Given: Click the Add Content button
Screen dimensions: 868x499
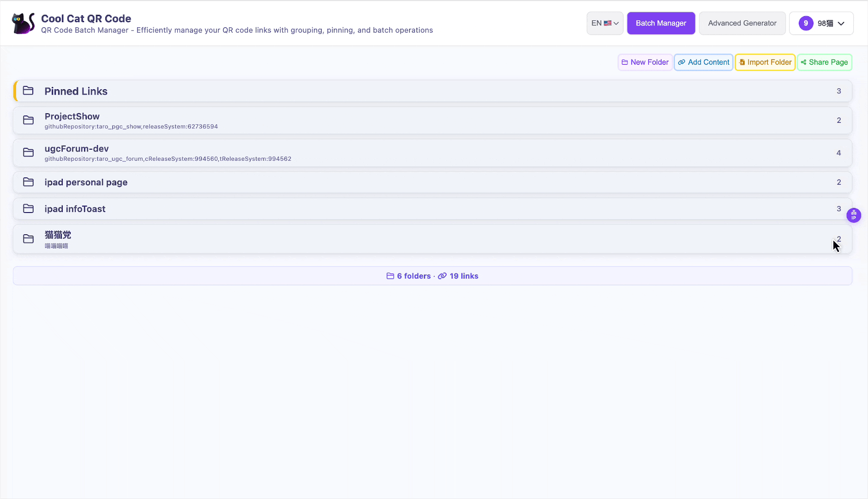Looking at the screenshot, I should 704,62.
